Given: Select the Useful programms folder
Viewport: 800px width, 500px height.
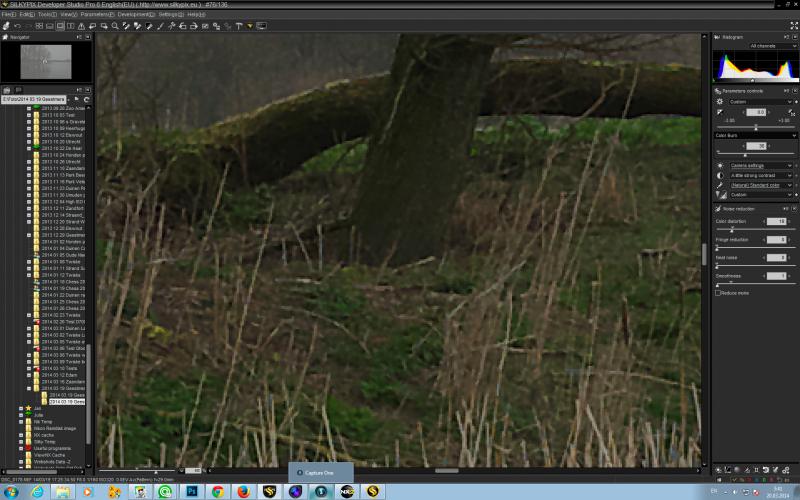Looking at the screenshot, I should coord(52,448).
